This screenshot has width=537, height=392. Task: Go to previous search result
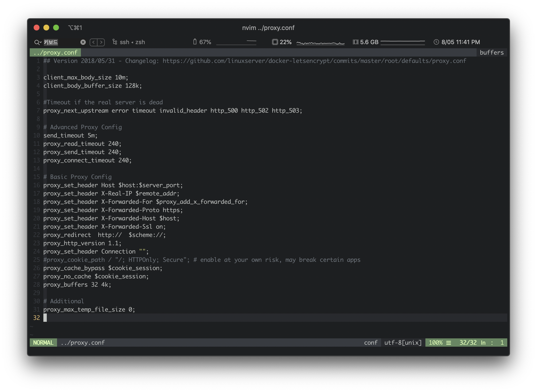(94, 42)
